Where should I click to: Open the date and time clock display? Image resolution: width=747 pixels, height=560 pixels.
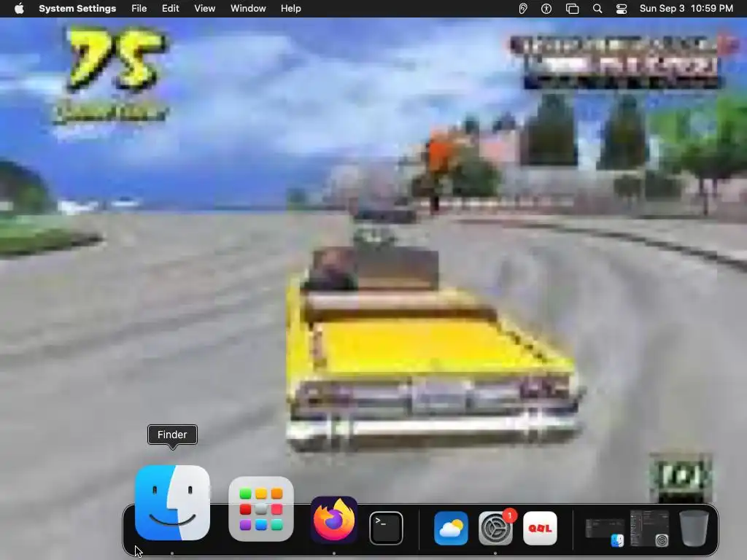point(686,9)
